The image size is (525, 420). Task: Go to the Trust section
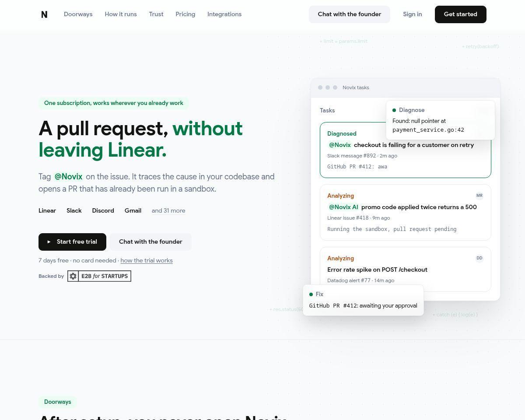[156, 14]
